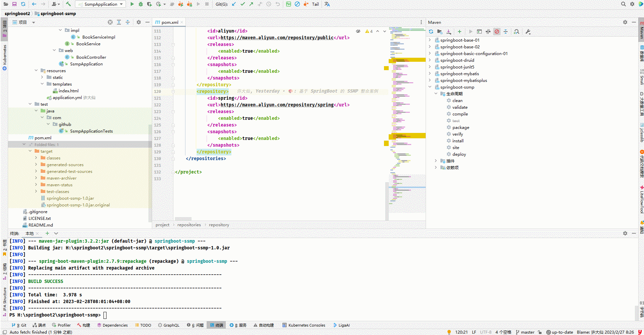Click the aliyun repository public URL link
The height and width of the screenshot is (335, 644).
[277, 38]
